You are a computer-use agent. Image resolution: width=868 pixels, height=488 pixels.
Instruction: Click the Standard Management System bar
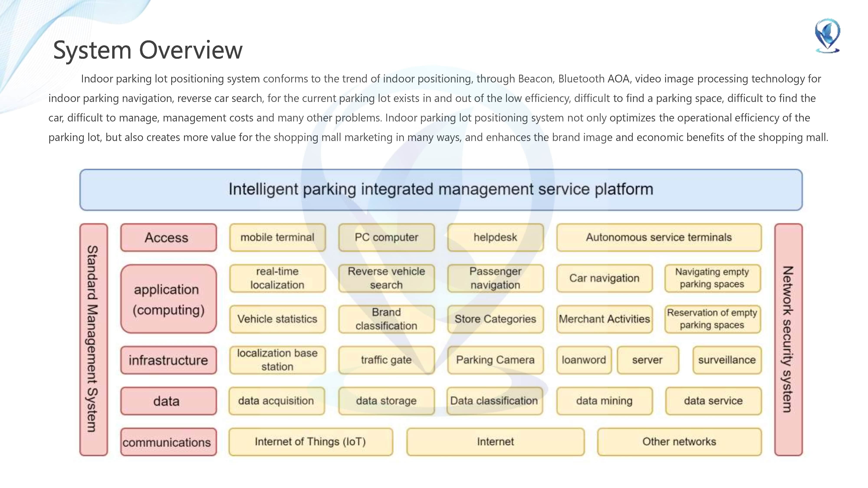tap(93, 339)
